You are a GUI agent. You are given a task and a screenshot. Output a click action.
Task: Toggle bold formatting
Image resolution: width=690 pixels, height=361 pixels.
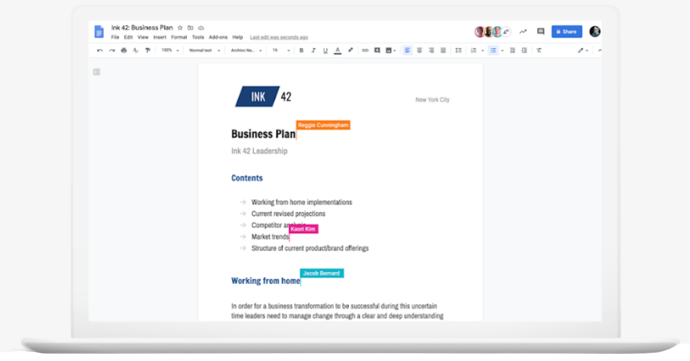click(x=301, y=51)
